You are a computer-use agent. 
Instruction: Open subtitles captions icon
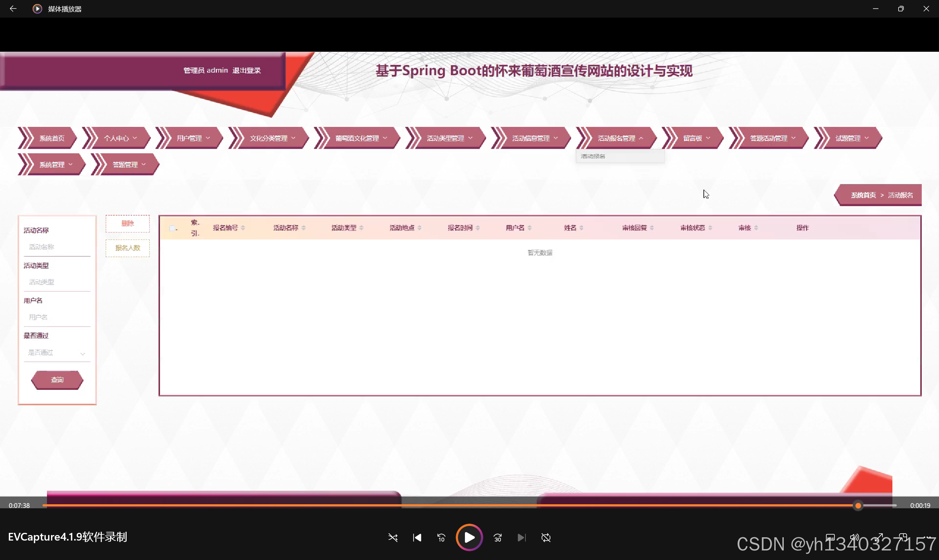click(x=830, y=537)
